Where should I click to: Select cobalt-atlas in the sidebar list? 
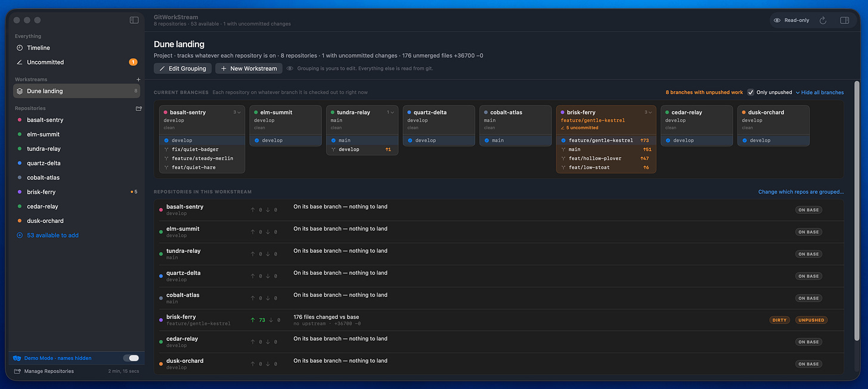coord(76,178)
